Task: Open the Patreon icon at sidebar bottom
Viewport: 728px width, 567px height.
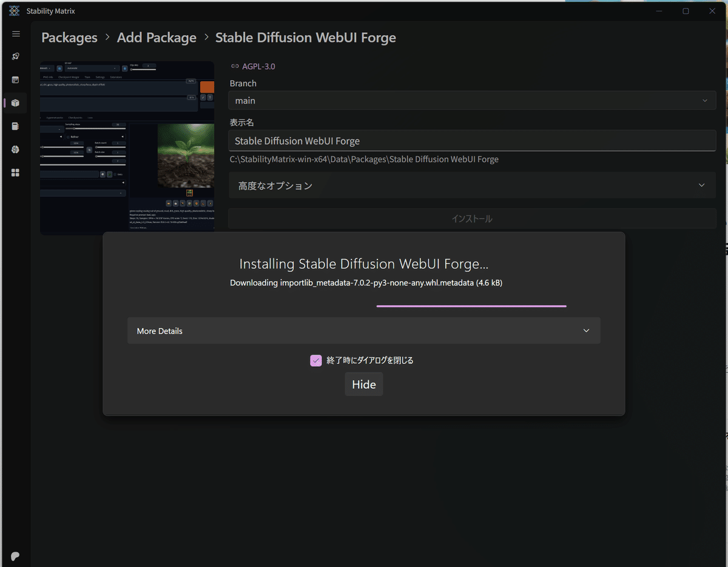Action: pos(15,555)
